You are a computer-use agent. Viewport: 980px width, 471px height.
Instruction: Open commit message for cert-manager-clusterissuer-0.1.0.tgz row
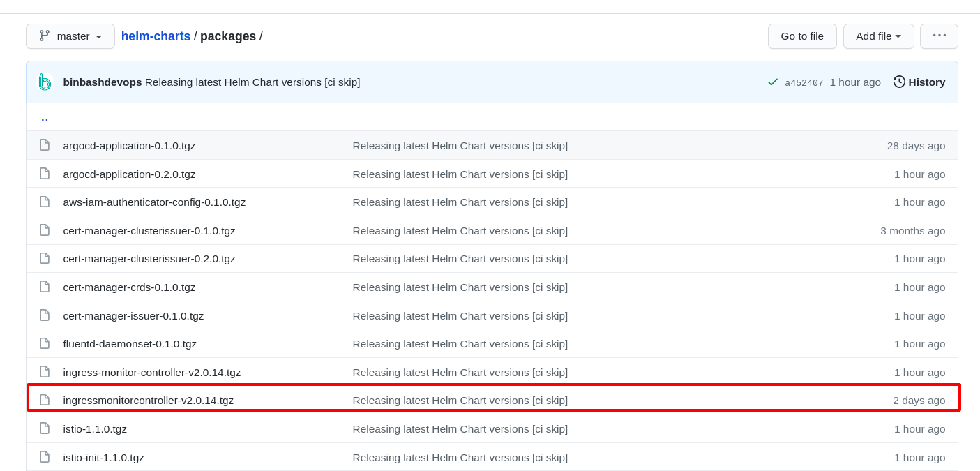460,231
